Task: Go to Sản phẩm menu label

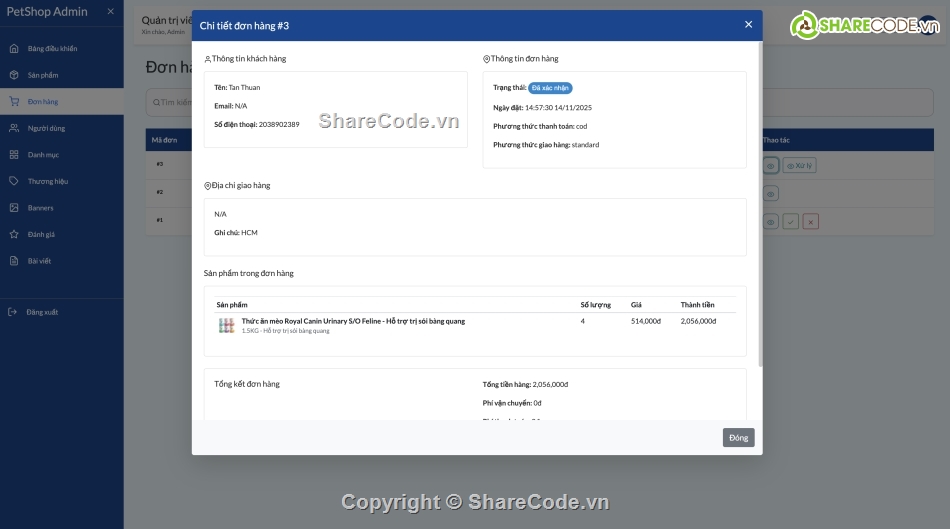Action: pos(43,75)
